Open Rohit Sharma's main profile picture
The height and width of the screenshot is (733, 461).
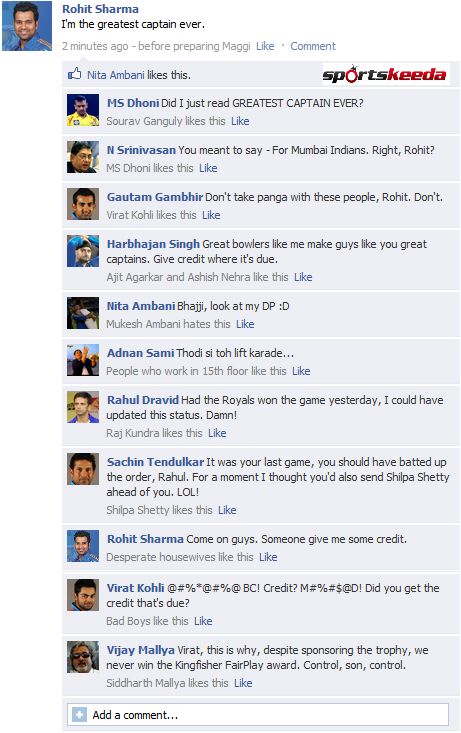(27, 26)
